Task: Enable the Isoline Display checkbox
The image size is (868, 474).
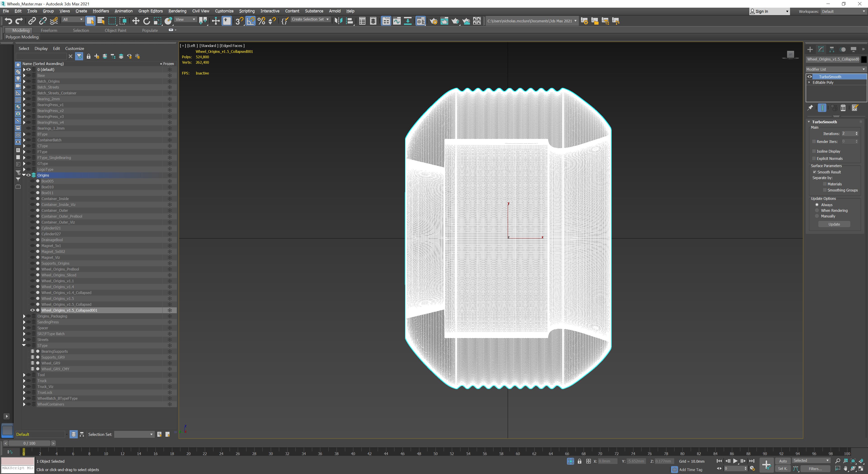Action: [x=814, y=151]
